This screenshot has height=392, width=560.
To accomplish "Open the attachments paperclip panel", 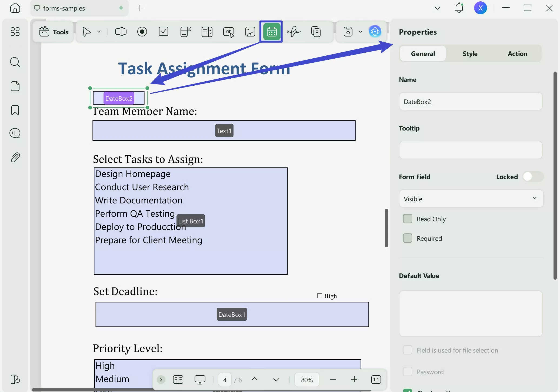I will tap(15, 157).
